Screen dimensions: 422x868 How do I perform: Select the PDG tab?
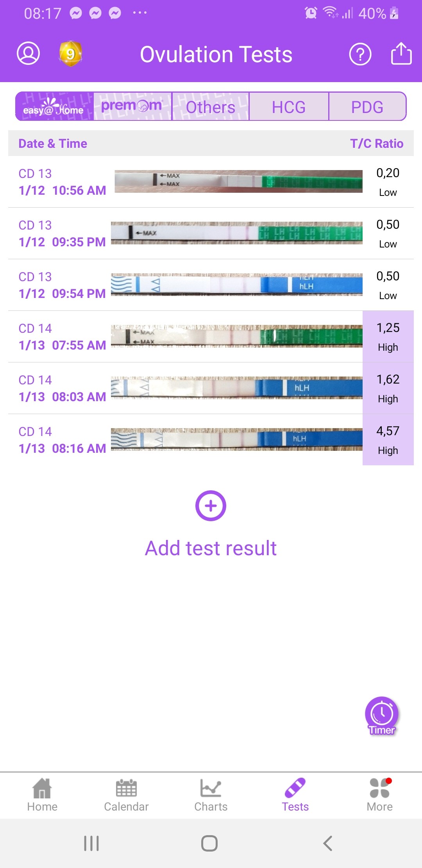[x=367, y=107]
